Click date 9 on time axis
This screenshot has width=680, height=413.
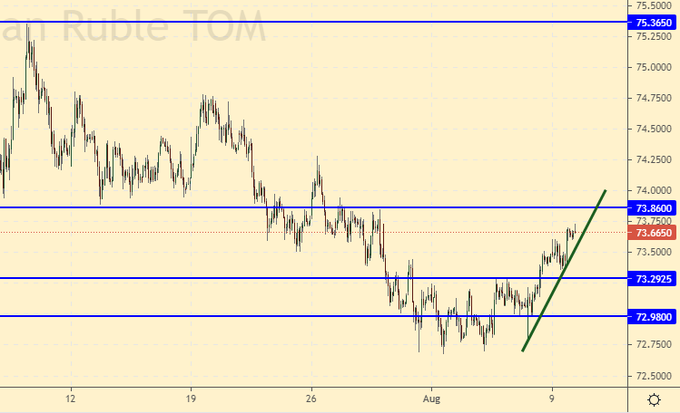tap(551, 396)
